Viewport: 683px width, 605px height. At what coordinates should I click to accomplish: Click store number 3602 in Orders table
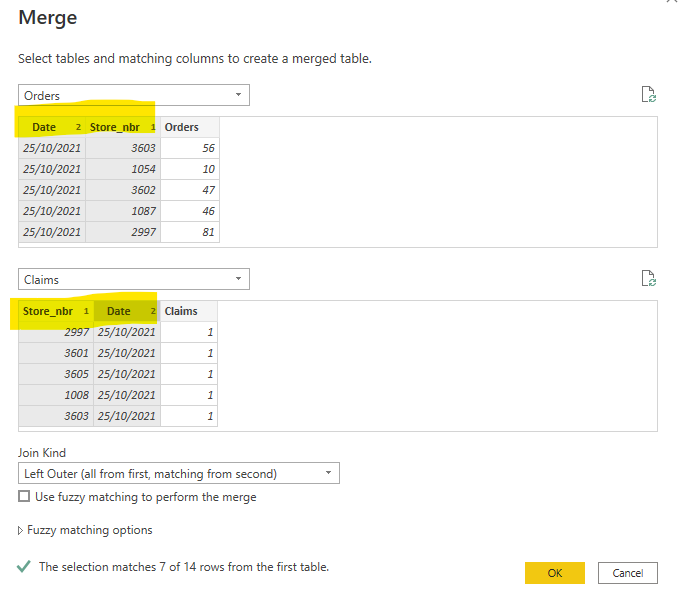point(123,190)
